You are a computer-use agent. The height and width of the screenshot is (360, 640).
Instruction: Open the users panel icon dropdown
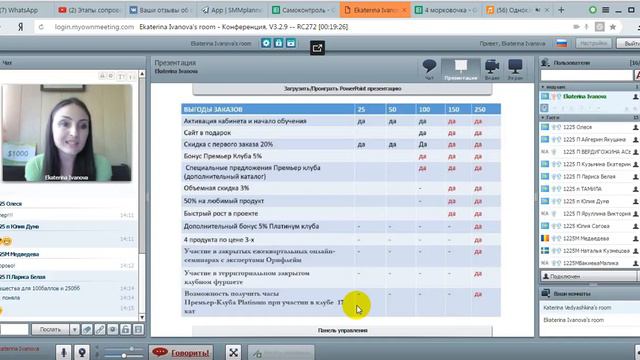point(545,63)
